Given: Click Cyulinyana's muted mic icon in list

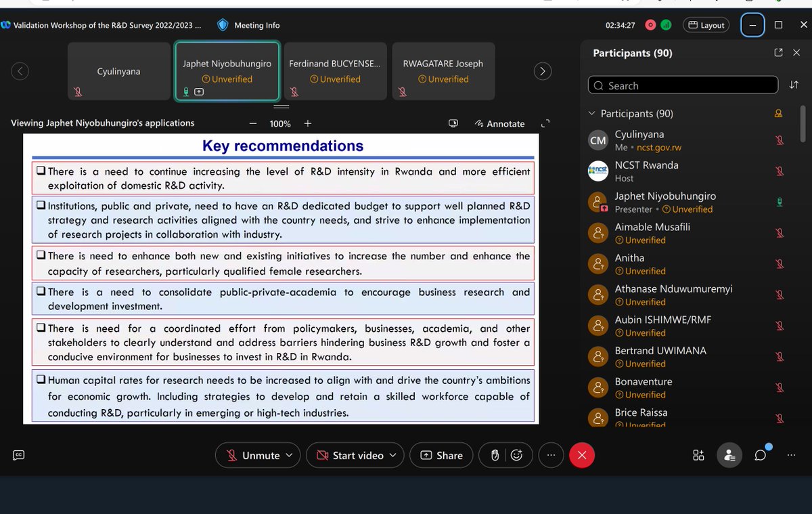Looking at the screenshot, I should (780, 140).
